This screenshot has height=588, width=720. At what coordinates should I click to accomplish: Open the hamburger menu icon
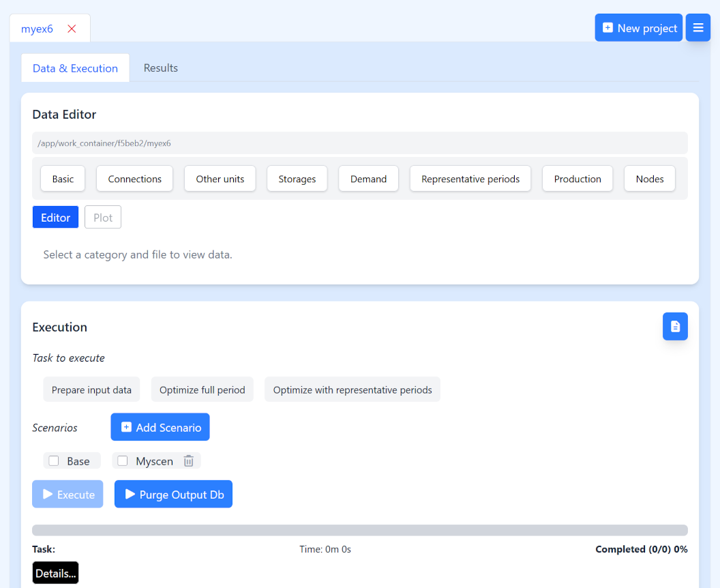(x=697, y=28)
